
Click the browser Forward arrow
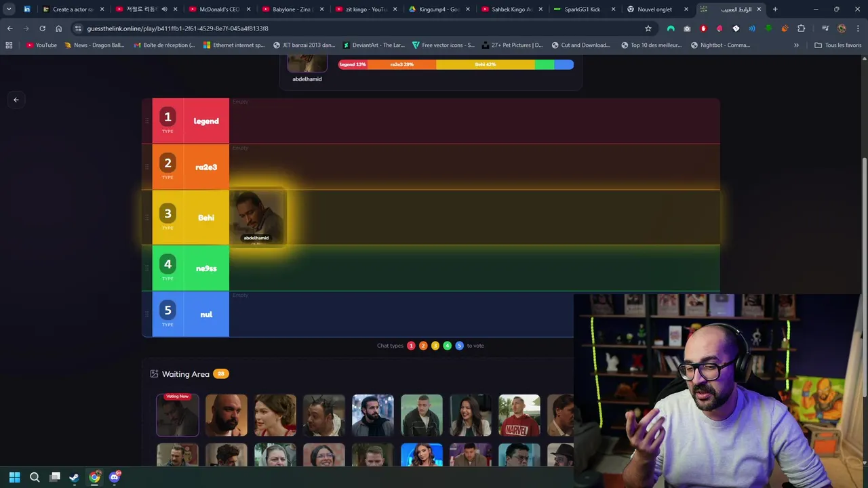(x=26, y=28)
